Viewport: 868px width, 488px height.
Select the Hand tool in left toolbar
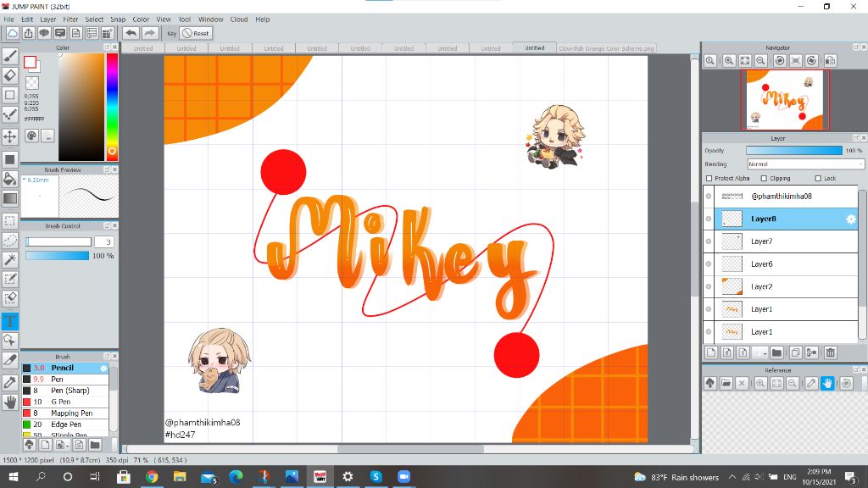(x=10, y=402)
